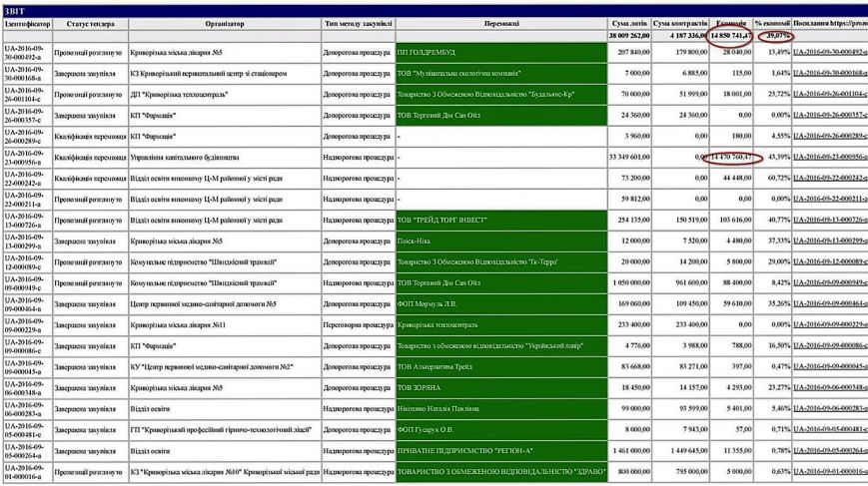Screen dimensions: 868x486
Task: Select savings percent 60,72%
Action: (x=779, y=178)
